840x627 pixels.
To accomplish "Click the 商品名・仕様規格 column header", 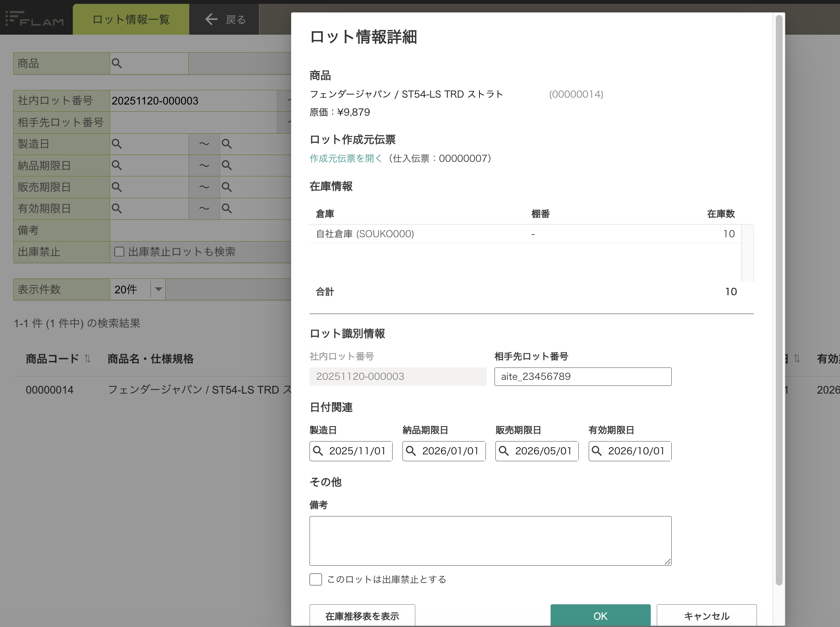I will (150, 358).
